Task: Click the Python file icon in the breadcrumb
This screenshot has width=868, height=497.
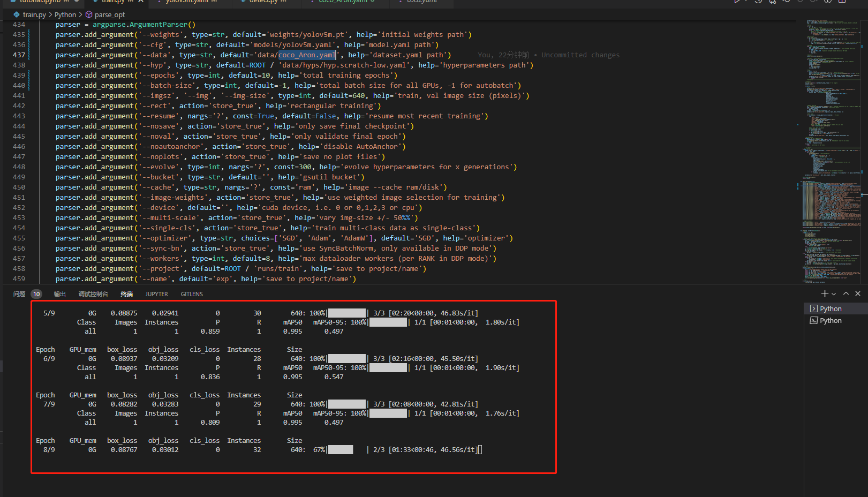Action: point(17,14)
